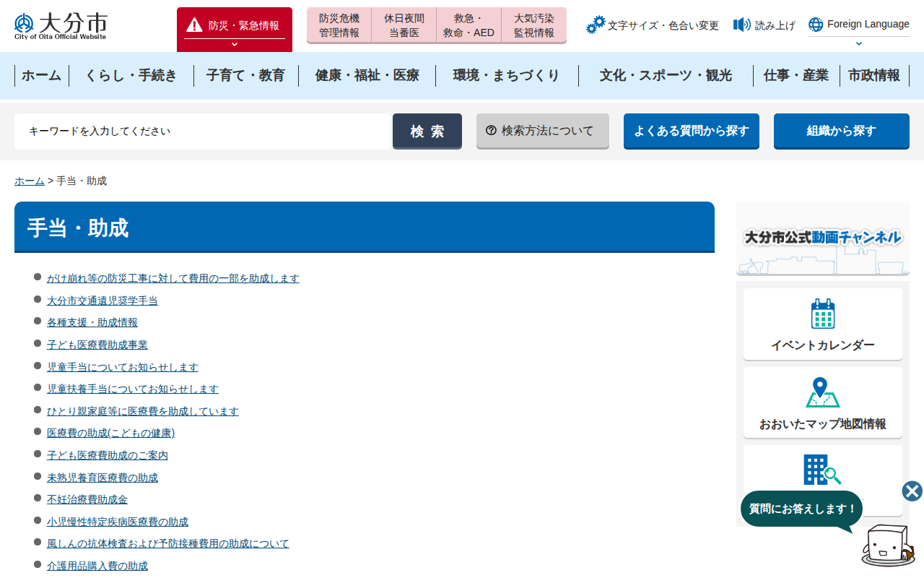Open the がけ崩れ等の防災工事 subsidy link
The width and height of the screenshot is (924, 578).
(x=173, y=278)
